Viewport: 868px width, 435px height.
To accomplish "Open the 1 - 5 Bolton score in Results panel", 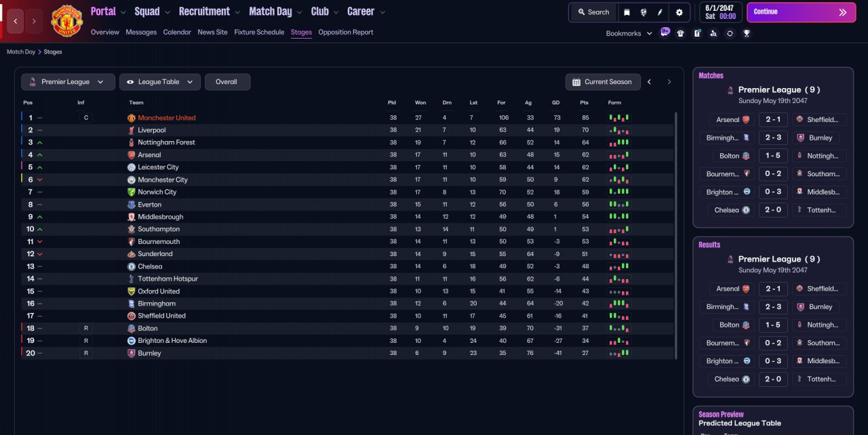I will pyautogui.click(x=773, y=325).
